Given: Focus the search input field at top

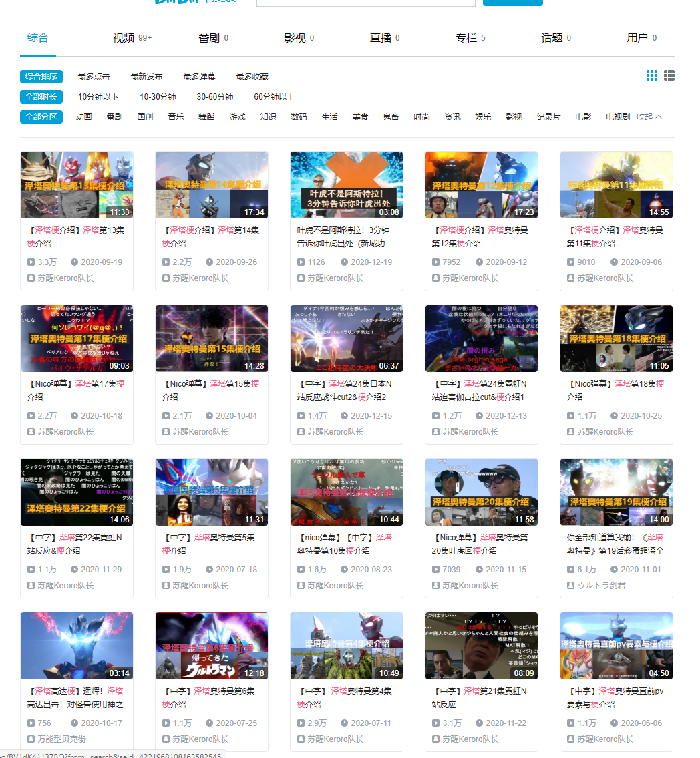Looking at the screenshot, I should click(x=366, y=3).
